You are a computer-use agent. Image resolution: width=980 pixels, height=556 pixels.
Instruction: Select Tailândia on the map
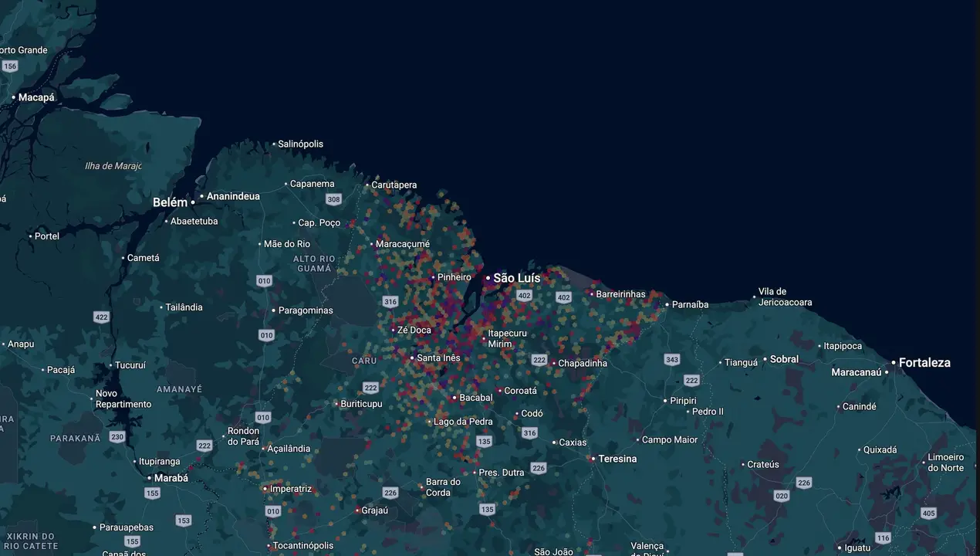(184, 307)
